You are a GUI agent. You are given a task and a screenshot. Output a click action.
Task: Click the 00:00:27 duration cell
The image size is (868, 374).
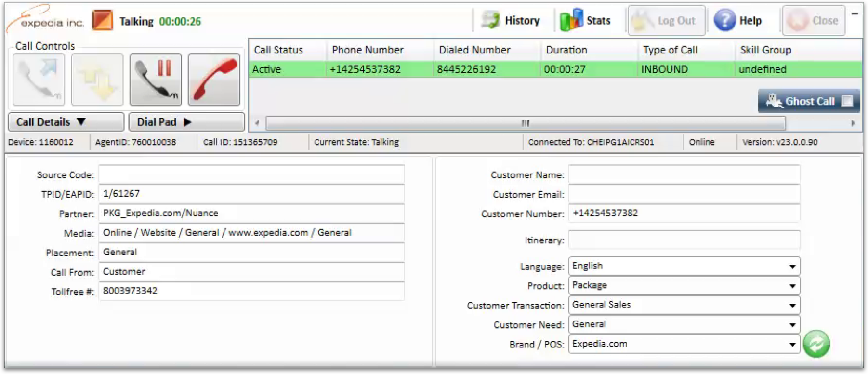point(565,69)
